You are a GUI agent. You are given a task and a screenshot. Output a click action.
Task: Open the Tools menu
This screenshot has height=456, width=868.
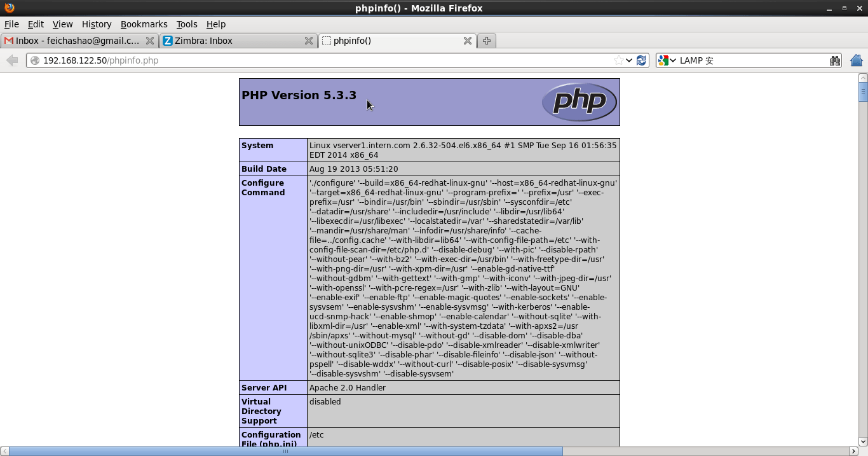[x=187, y=24]
